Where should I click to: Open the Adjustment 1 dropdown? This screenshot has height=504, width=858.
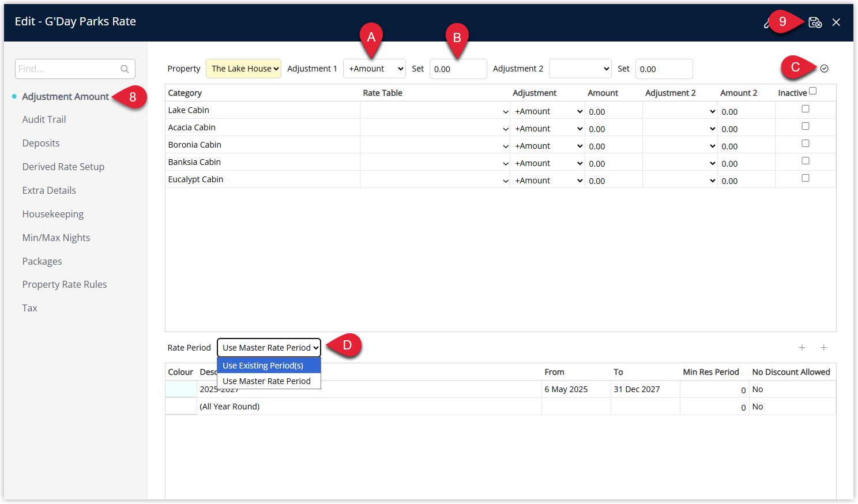point(375,69)
